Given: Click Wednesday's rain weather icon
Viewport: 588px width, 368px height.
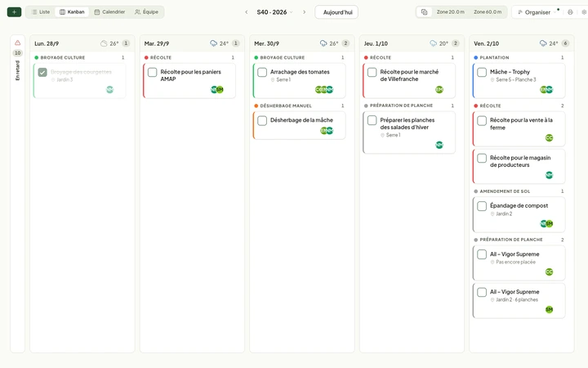Looking at the screenshot, I should click(x=323, y=43).
